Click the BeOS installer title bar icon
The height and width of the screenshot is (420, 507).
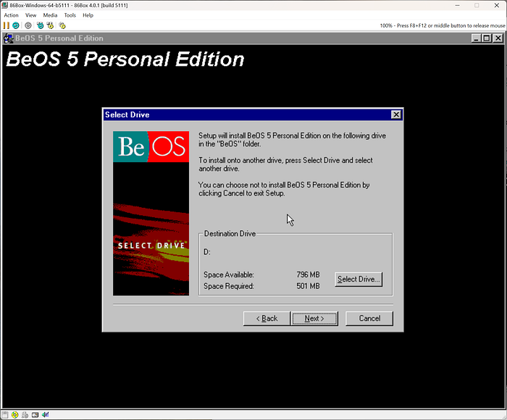coord(9,38)
